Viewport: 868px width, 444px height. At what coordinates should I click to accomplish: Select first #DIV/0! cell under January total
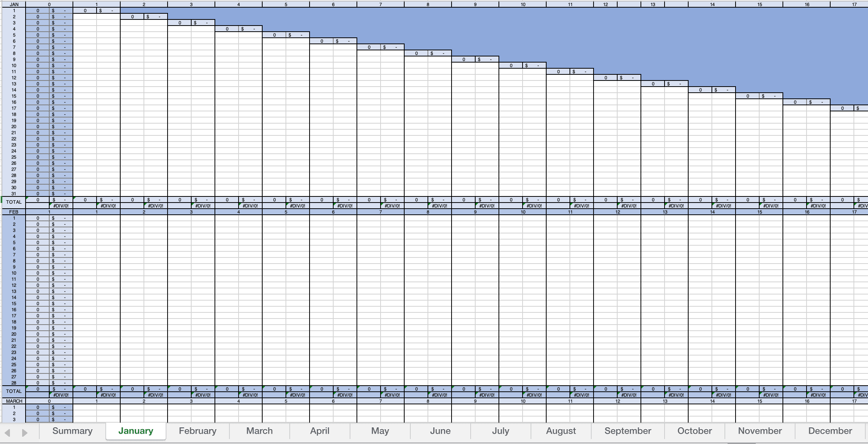[x=61, y=206]
